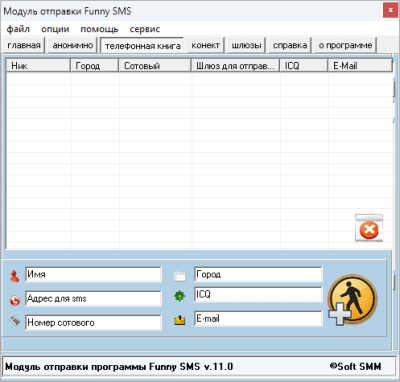This screenshot has height=382, width=400.
Task: Open the опции menu
Action: click(55, 29)
